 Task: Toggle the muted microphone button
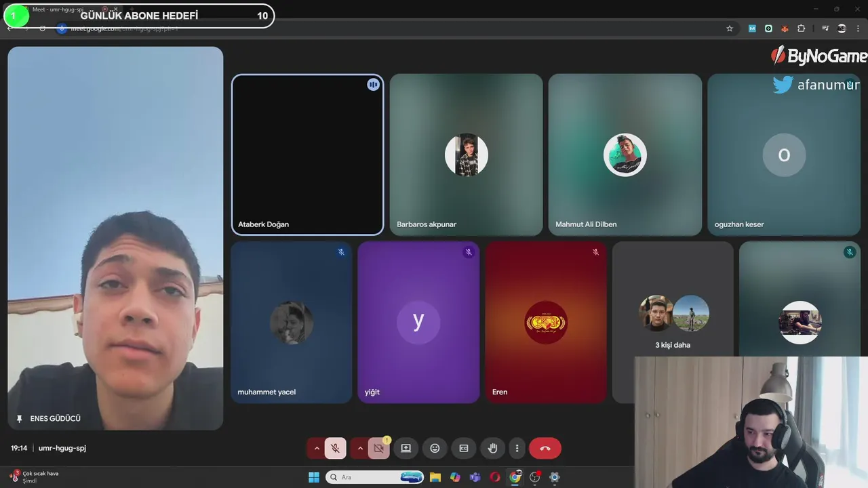tap(335, 448)
